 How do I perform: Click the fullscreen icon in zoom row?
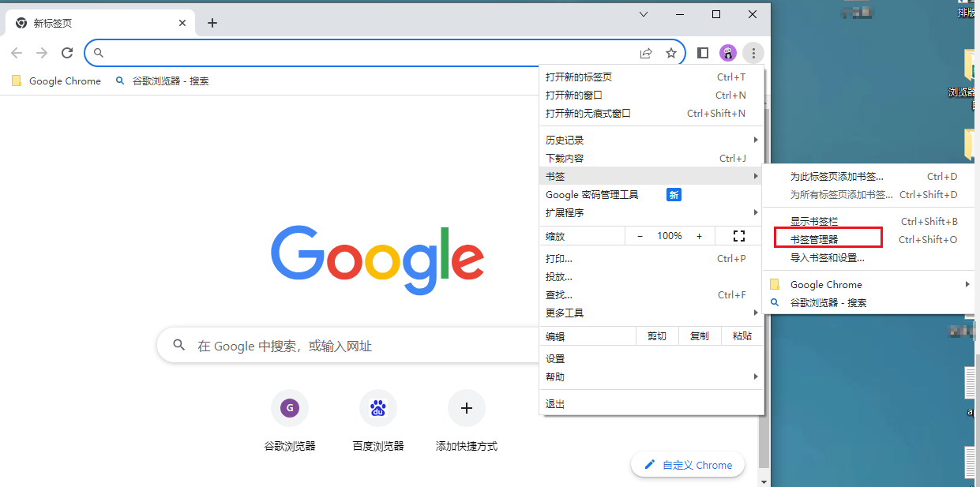739,236
